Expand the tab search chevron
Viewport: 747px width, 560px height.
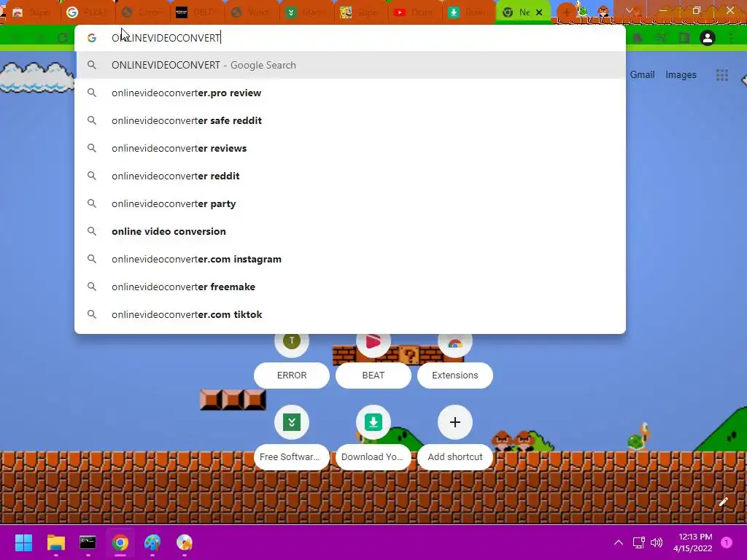tap(630, 10)
